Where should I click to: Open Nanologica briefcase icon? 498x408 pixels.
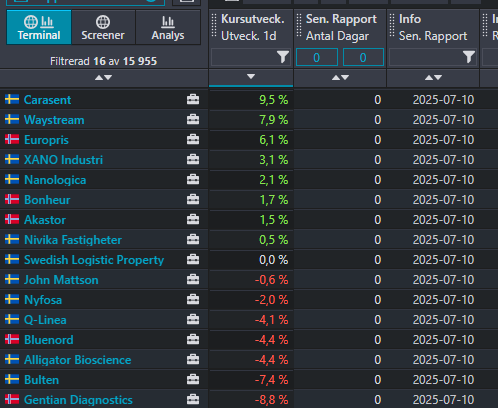pyautogui.click(x=193, y=179)
